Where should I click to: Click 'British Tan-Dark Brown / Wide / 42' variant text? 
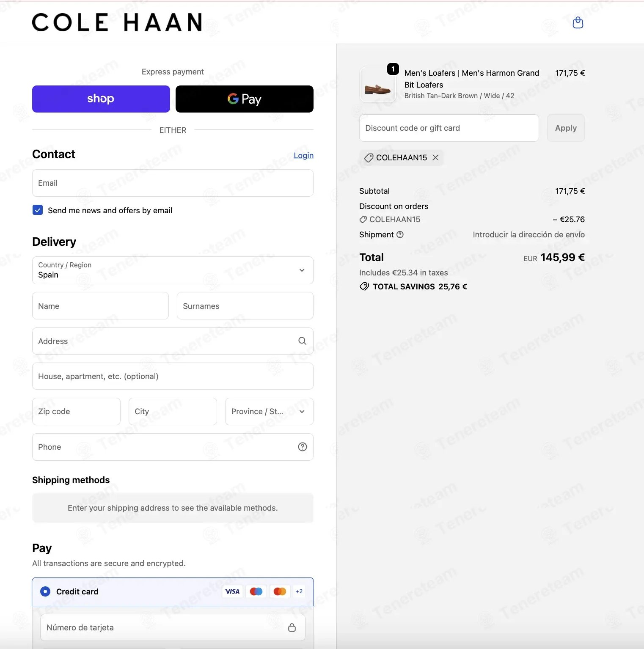(x=459, y=96)
